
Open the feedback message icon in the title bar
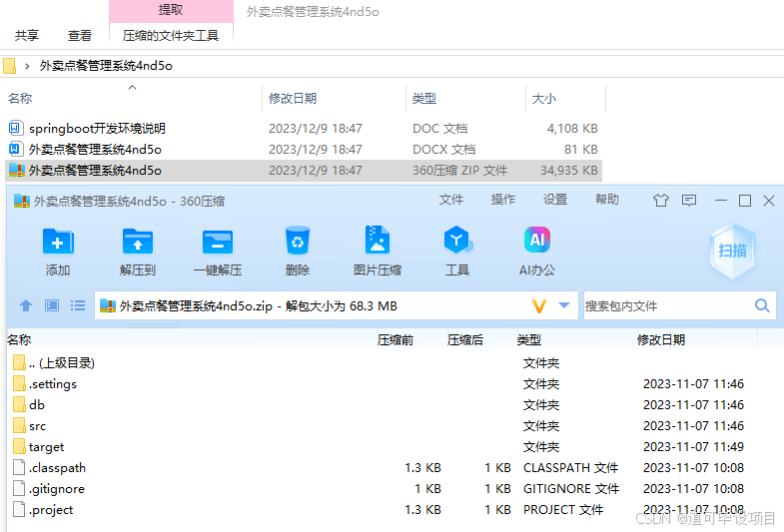coord(689,201)
